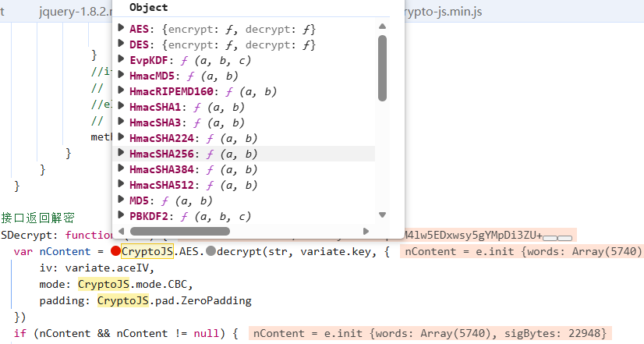This screenshot has height=344, width=644.
Task: Switch to the crypto-js.min.js file tab
Action: [x=443, y=12]
